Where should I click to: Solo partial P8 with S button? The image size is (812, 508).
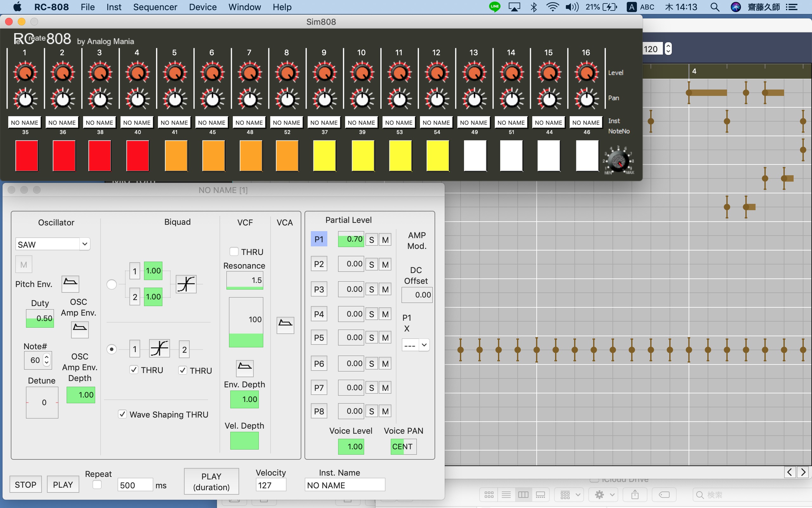click(371, 411)
